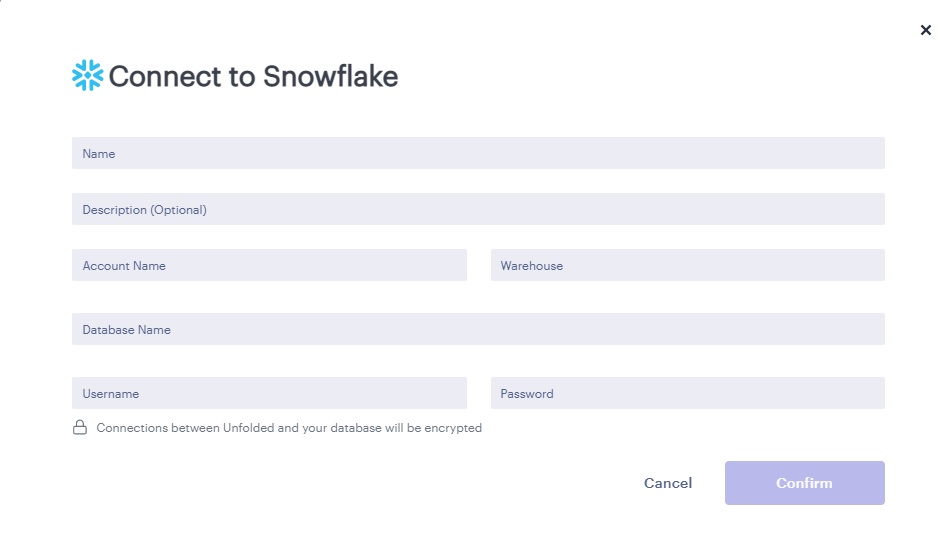Click the Snowflake logo icon
This screenshot has width=951, height=535.
coord(88,76)
